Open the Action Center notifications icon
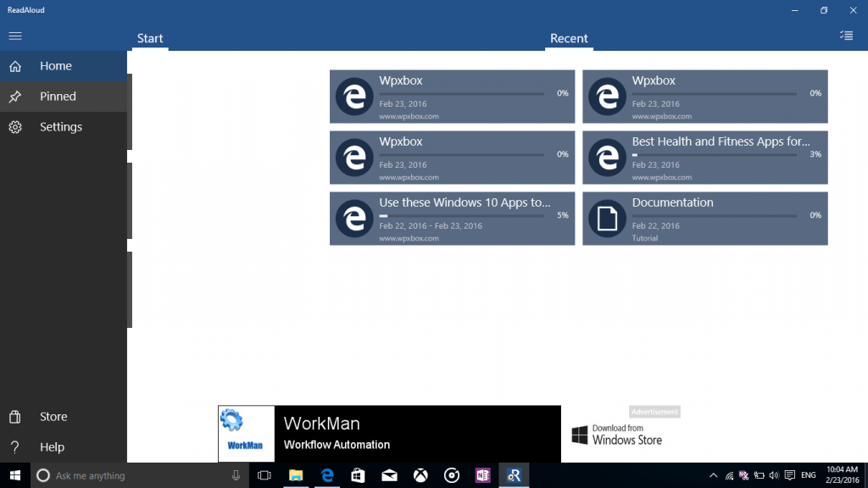Screen dimensions: 868x488 tap(790, 475)
